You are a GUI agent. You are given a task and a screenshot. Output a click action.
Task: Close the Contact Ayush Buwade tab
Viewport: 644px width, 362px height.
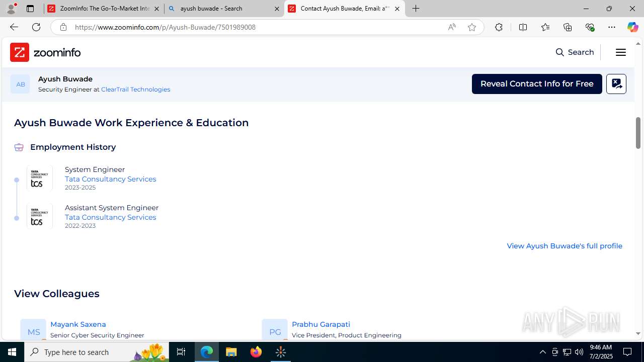pos(397,9)
